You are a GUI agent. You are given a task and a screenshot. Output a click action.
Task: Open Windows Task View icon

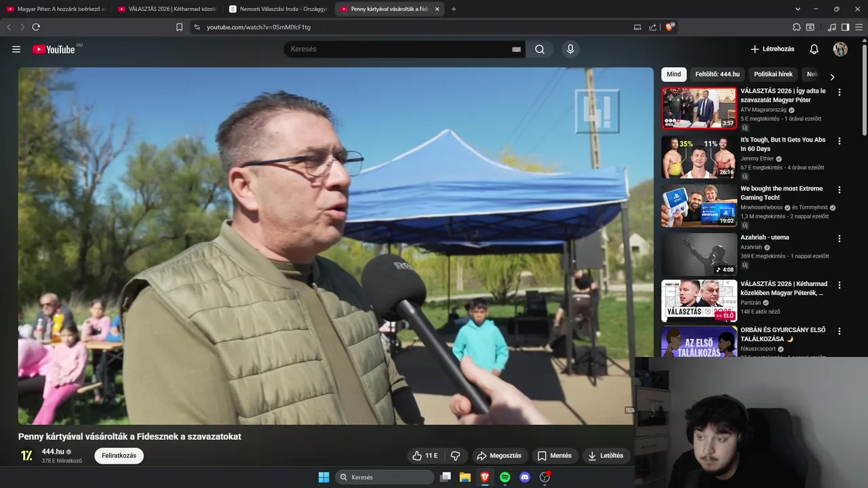click(446, 477)
